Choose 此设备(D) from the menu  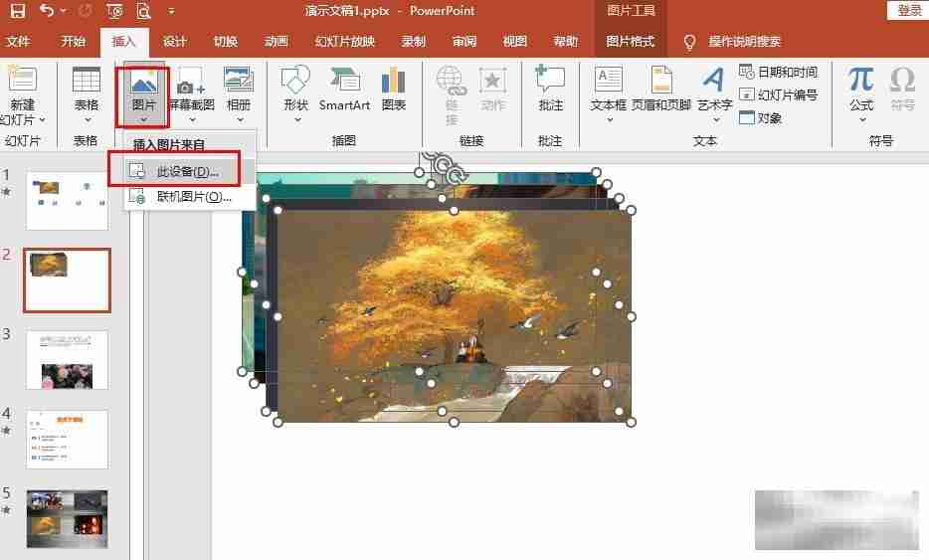(x=187, y=172)
